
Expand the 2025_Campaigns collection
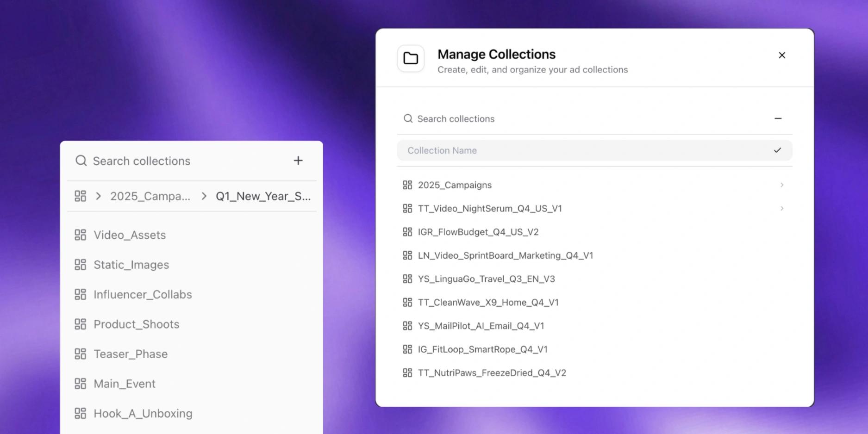(x=782, y=185)
